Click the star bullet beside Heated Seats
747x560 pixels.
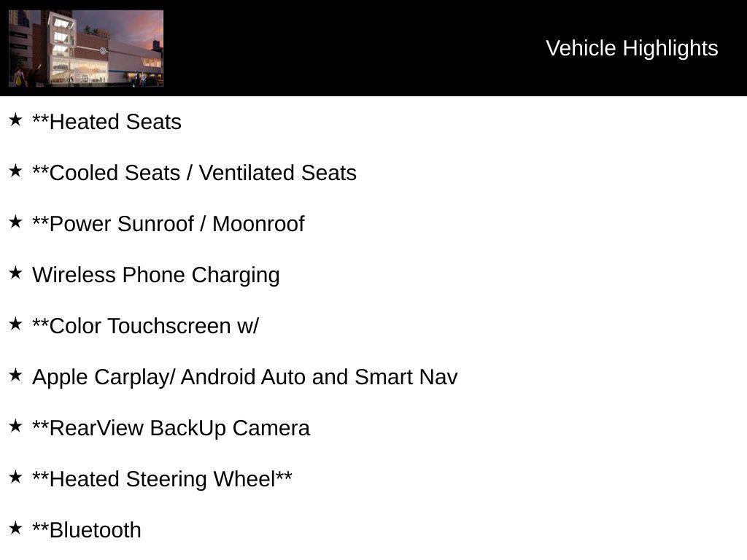pyautogui.click(x=15, y=120)
